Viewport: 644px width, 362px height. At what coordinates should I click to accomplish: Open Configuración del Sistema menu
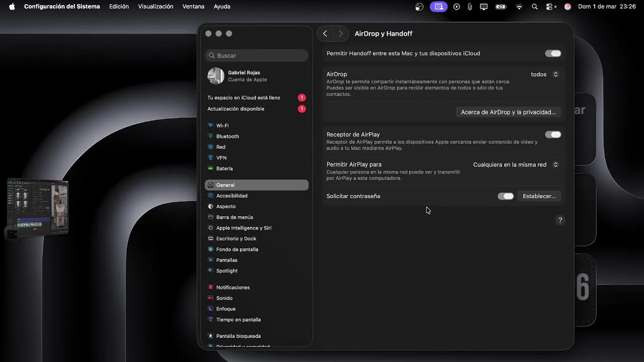point(62,7)
